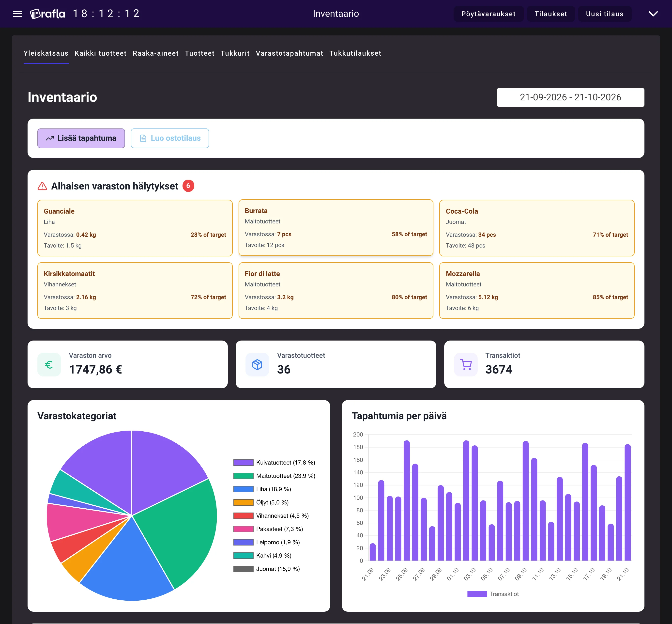Open the date range picker field
This screenshot has height=624, width=672.
[x=570, y=98]
